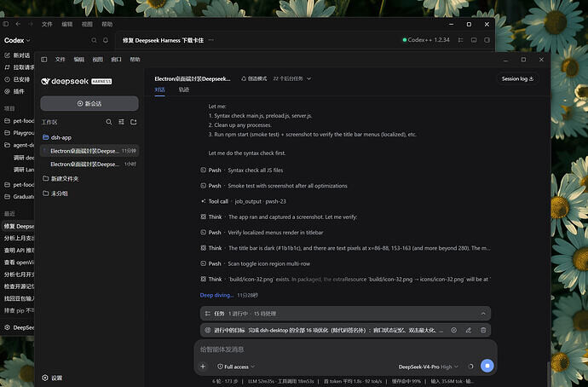Viewport: 588px width, 387px height.
Task: Open 编辑 menu in Codex window
Action: tap(67, 24)
